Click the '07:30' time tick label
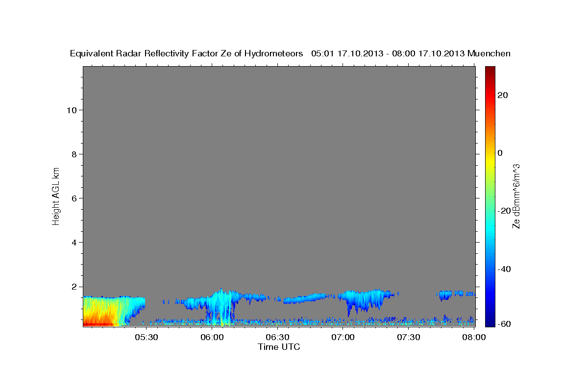This screenshot has width=588, height=392. (408, 337)
